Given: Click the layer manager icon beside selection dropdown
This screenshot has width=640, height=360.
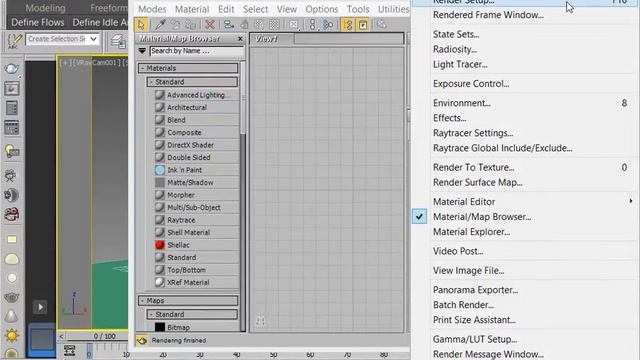Looking at the screenshot, I should point(118,41).
